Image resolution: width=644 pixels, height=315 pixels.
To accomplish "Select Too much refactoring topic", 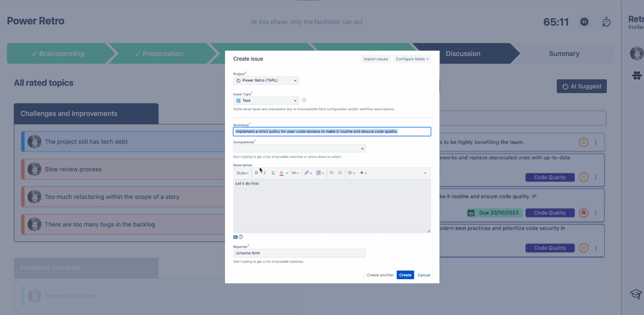I will coord(123,197).
